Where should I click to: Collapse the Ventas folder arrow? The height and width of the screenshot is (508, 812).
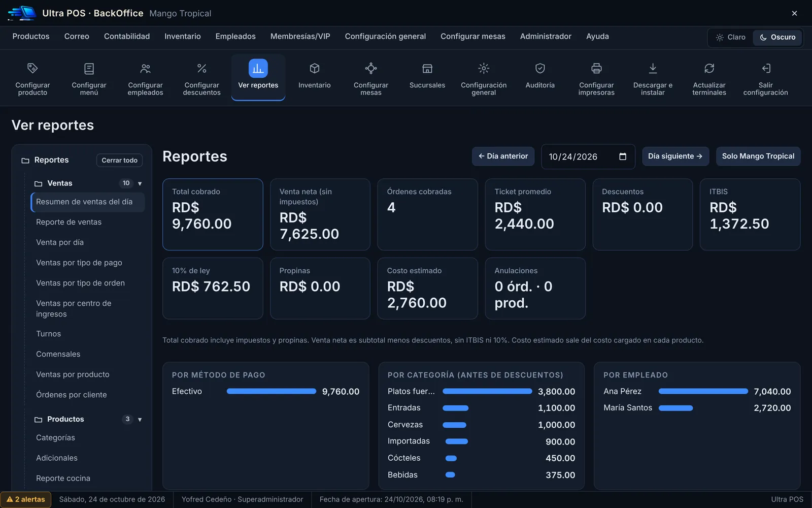tap(140, 183)
